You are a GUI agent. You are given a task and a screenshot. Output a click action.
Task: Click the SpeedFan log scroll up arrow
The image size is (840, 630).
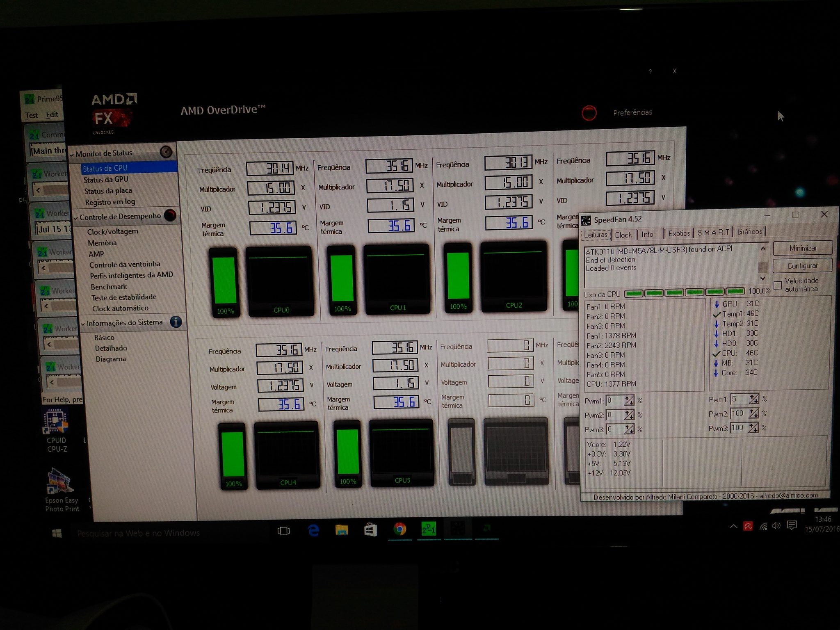coord(763,249)
